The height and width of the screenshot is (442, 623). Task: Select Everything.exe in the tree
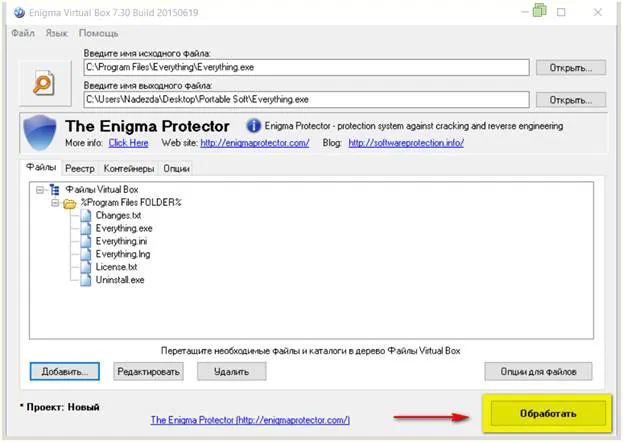coord(124,229)
